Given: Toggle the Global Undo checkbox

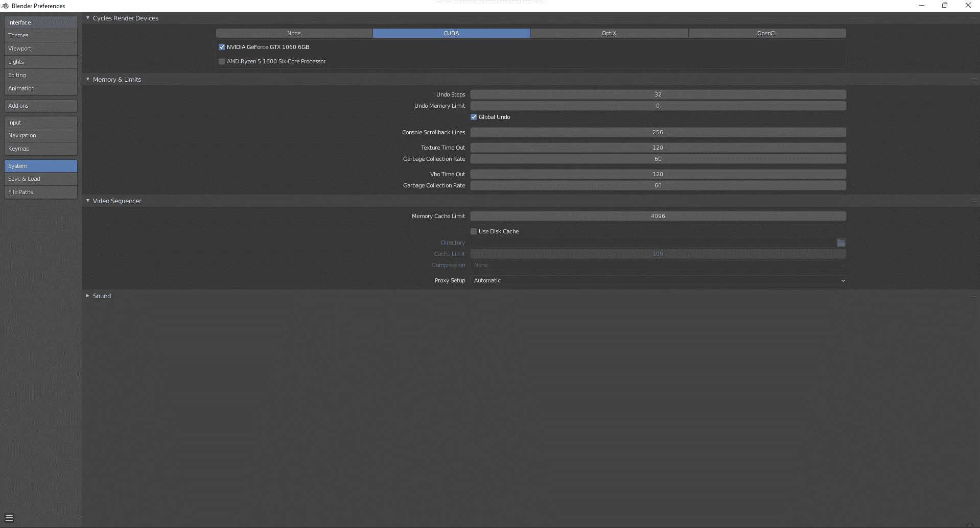Looking at the screenshot, I should pos(474,117).
